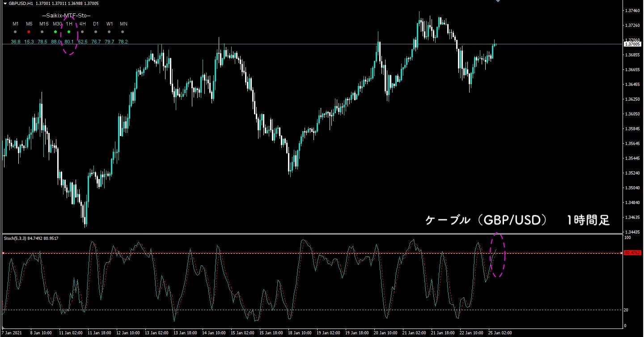
Task: Click the red M5 signal dot
Action: (x=29, y=32)
